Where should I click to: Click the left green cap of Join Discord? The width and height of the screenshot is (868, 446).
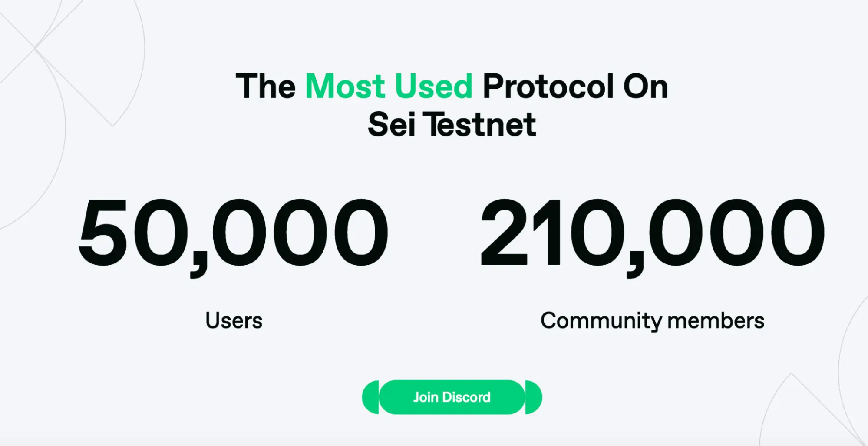[x=370, y=397]
